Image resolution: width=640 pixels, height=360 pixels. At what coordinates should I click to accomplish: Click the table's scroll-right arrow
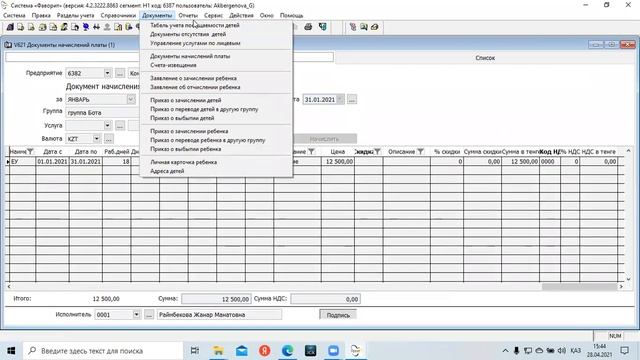point(621,287)
